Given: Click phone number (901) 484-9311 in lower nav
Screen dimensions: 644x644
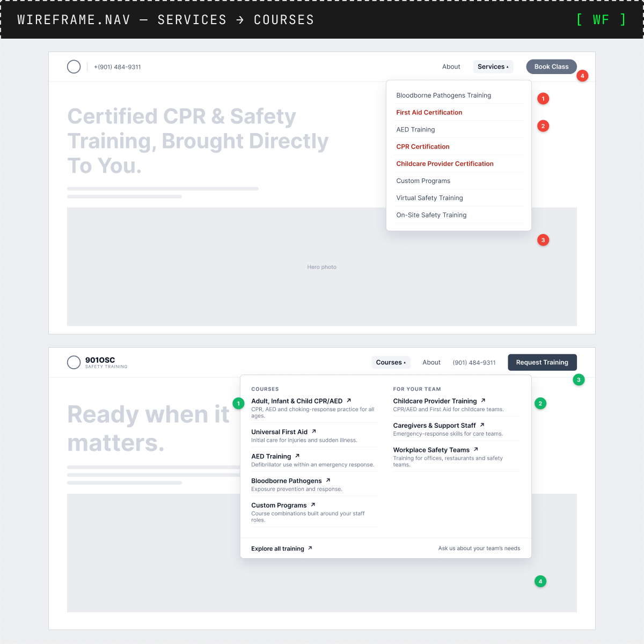Looking at the screenshot, I should pyautogui.click(x=474, y=363).
